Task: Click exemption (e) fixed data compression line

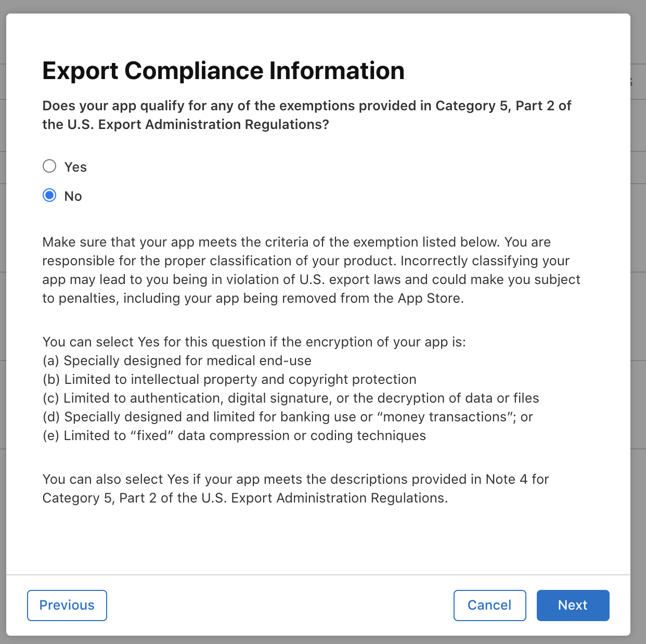Action: 234,435
